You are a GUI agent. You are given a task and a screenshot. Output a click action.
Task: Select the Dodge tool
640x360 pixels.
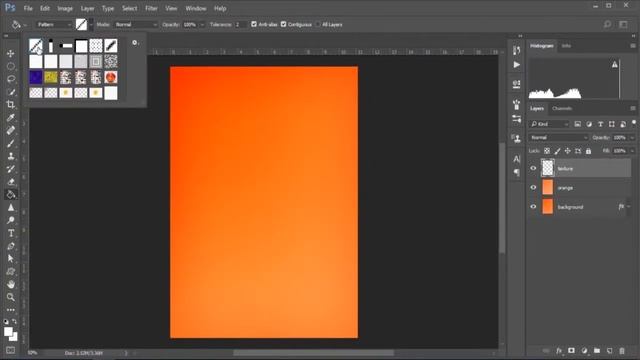click(11, 220)
